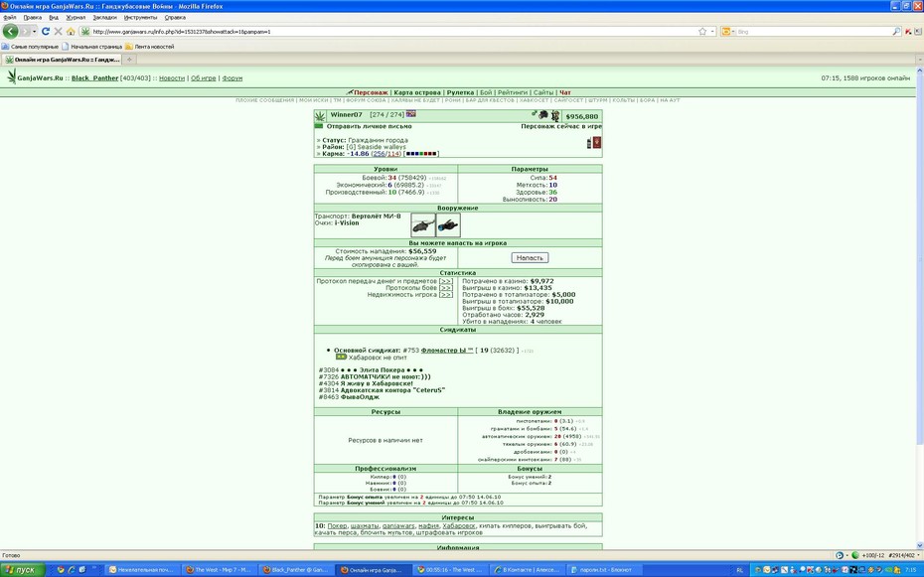924x577 pixels.
Task: Open the Справка menu
Action: tap(175, 18)
